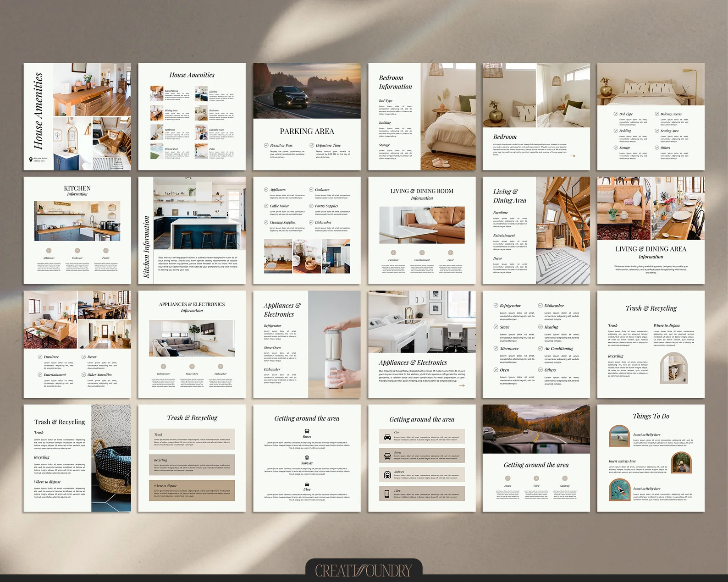
Task: Click the PARKING AREA heading text
Action: click(307, 132)
